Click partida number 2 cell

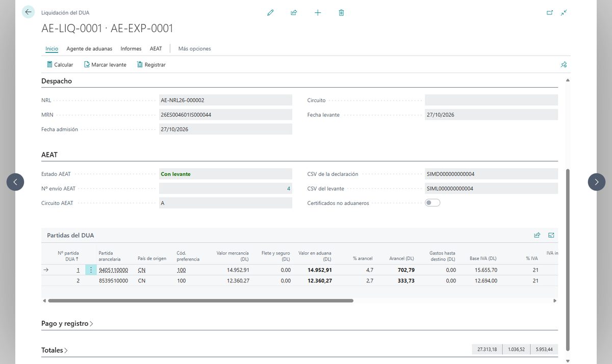78,281
